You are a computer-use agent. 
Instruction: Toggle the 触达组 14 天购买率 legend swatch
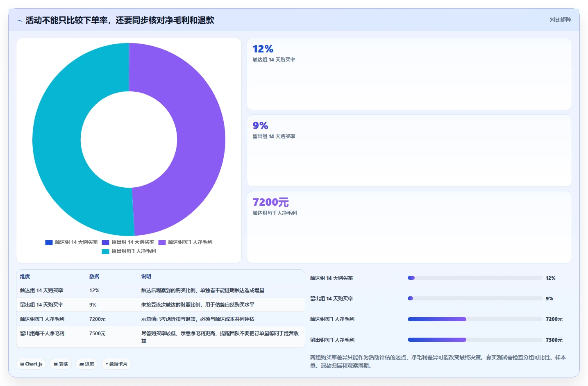(49, 242)
